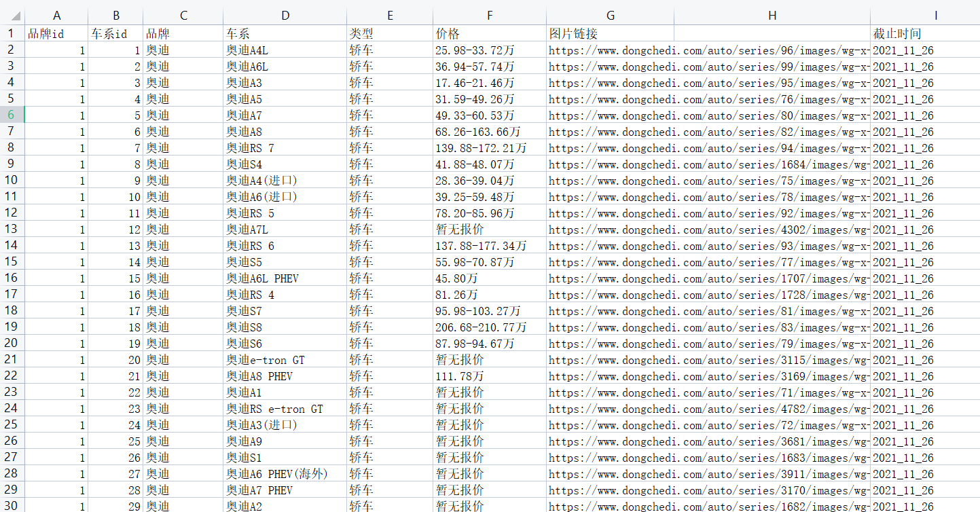Select cell 奥迪A6 PHEV(海外)
The height and width of the screenshot is (512, 980).
(x=285, y=473)
